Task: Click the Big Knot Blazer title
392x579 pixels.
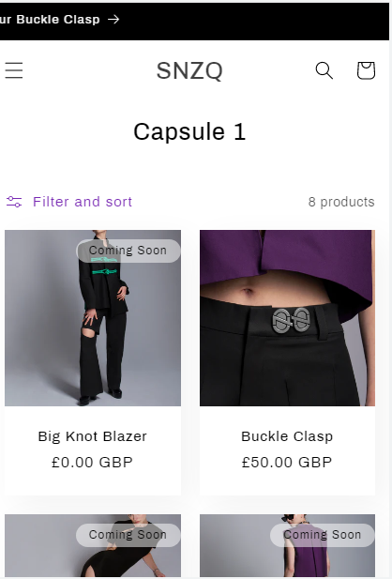Action: tap(93, 436)
